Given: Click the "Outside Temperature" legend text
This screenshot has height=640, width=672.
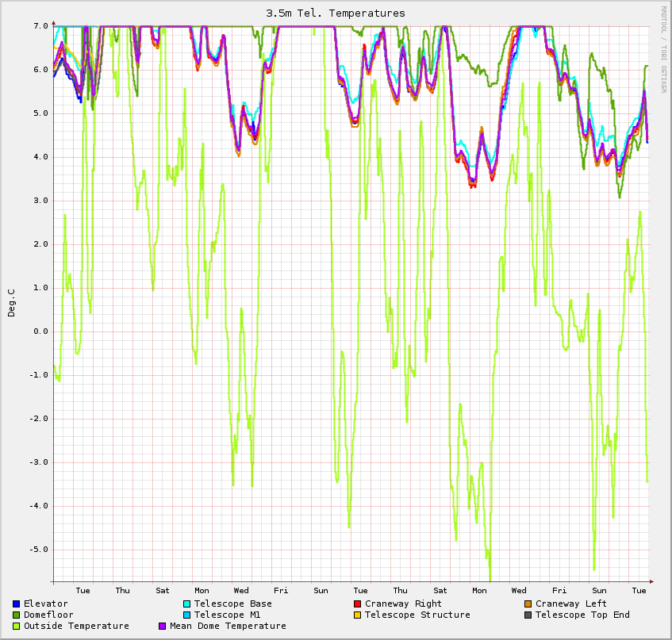Looking at the screenshot, I should (x=76, y=627).
